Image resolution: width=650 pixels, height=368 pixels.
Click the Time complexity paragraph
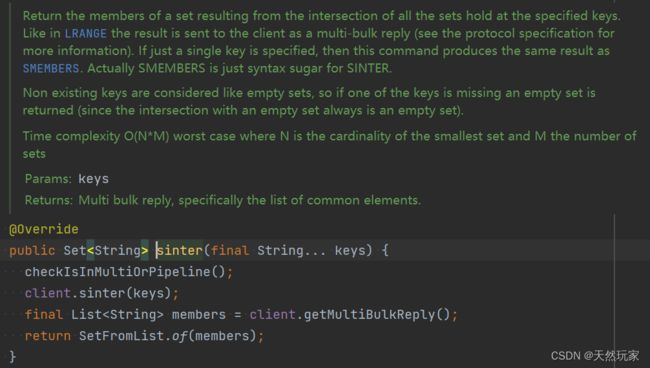click(330, 145)
